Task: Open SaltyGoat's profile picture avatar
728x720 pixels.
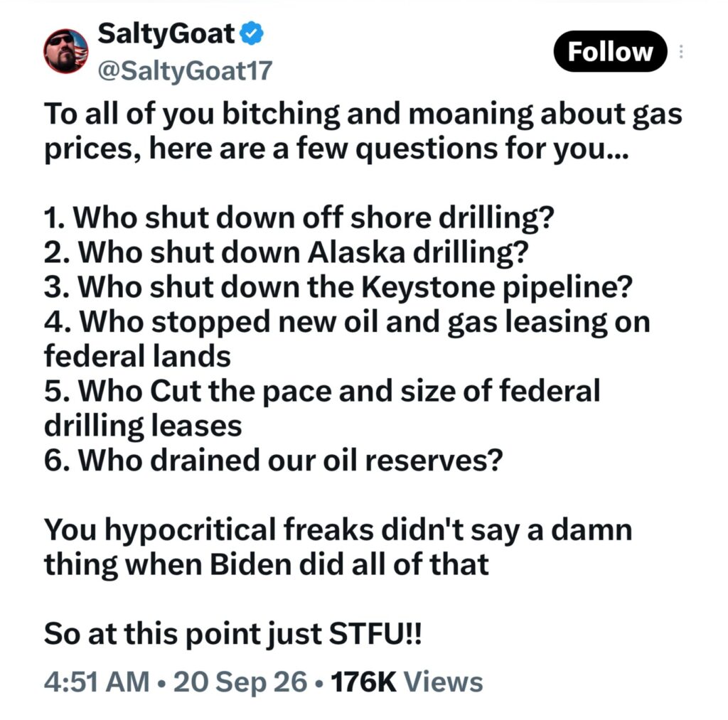Action: coord(65,51)
